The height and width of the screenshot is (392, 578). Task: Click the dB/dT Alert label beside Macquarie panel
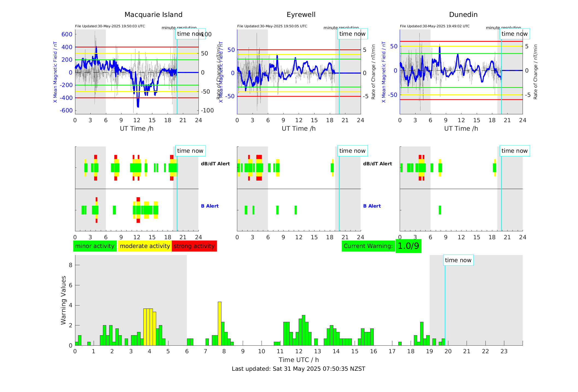(215, 164)
